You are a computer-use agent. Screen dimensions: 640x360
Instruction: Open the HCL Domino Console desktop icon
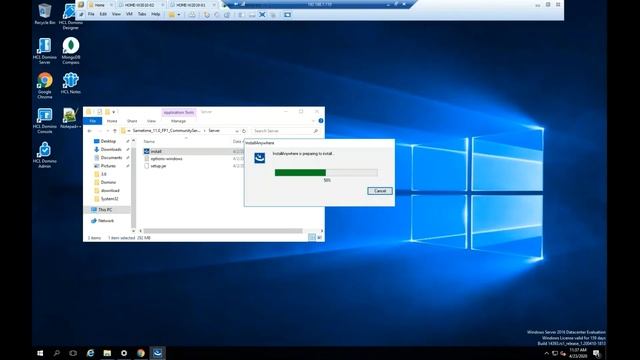coord(44,120)
